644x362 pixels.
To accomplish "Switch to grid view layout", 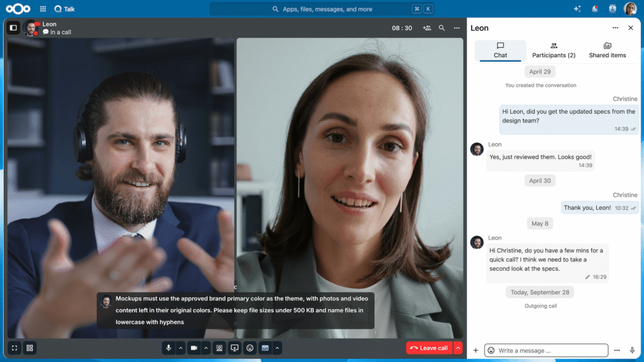I will pos(30,348).
